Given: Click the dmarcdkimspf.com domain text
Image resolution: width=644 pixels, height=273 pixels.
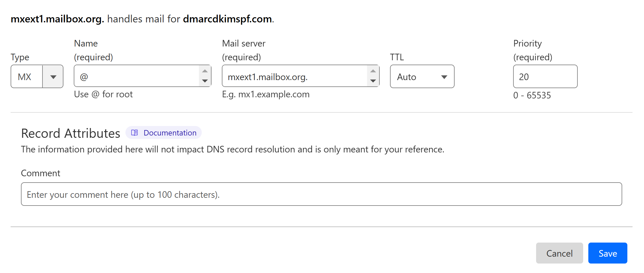Looking at the screenshot, I should click(228, 19).
